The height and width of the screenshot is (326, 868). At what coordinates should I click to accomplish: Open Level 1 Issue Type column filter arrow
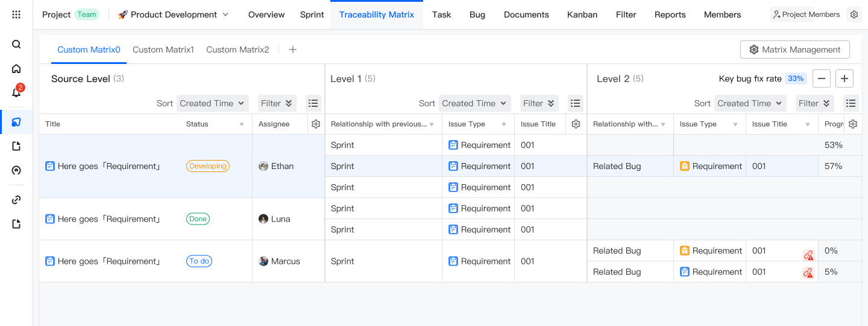coord(504,124)
